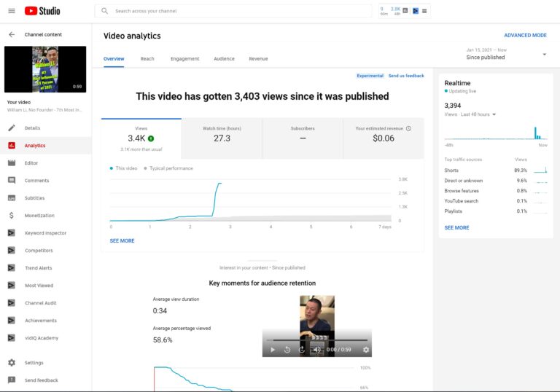The height and width of the screenshot is (392, 560).
Task: Open vidIQ Trend Alerts
Action: click(x=39, y=268)
